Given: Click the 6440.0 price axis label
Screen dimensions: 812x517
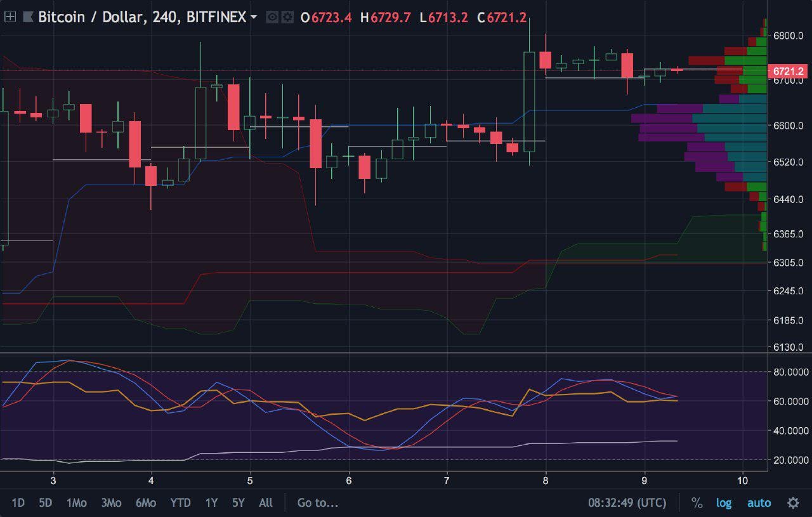Looking at the screenshot, I should pyautogui.click(x=788, y=199).
